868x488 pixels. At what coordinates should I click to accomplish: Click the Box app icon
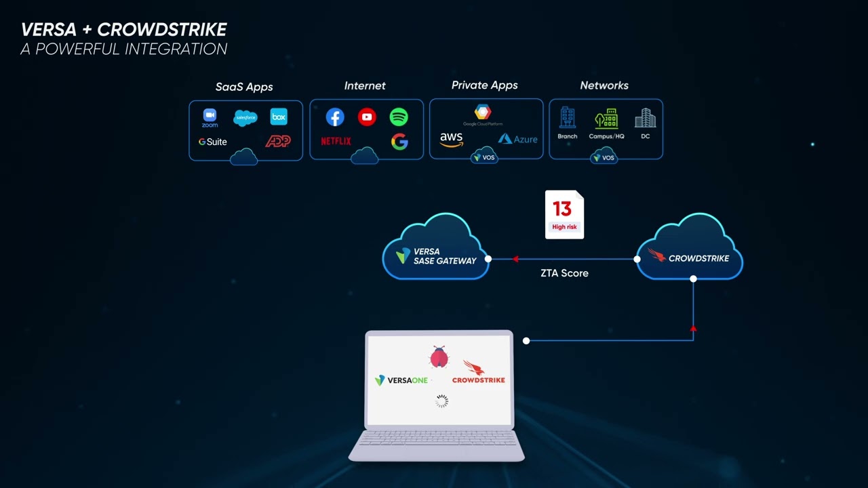tap(279, 117)
